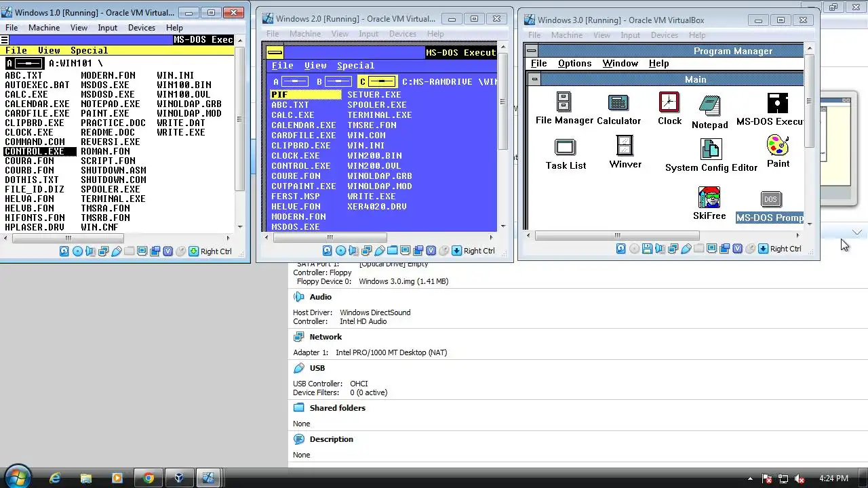Open Special menu in Windows 1.0 MS-DOS Executive
Image resolution: width=868 pixels, height=488 pixels.
[90, 50]
